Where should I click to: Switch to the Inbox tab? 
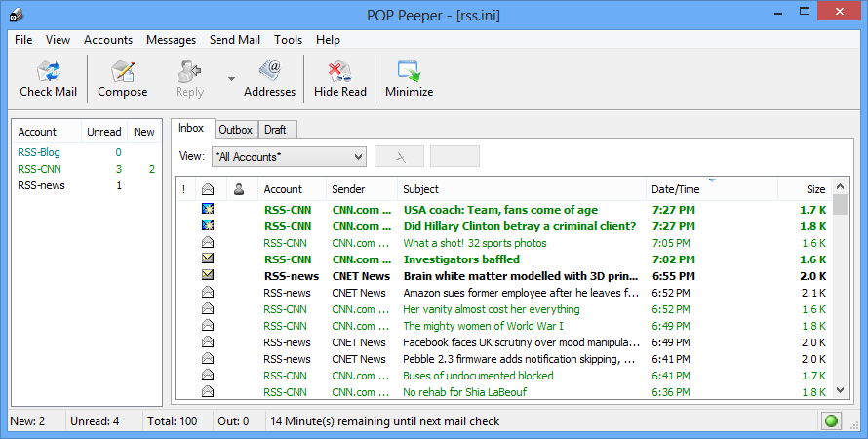191,128
